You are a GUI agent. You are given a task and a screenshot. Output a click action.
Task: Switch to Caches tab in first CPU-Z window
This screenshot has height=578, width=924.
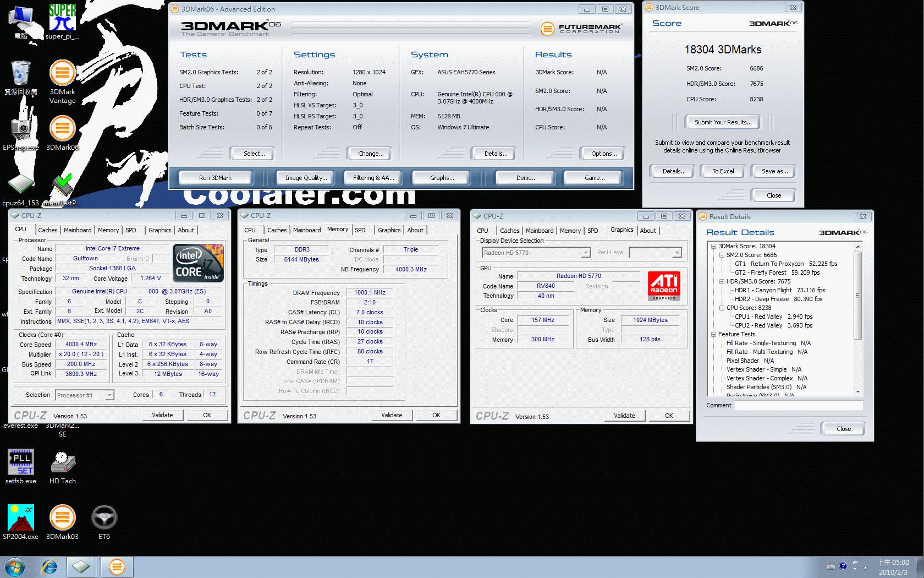[48, 230]
